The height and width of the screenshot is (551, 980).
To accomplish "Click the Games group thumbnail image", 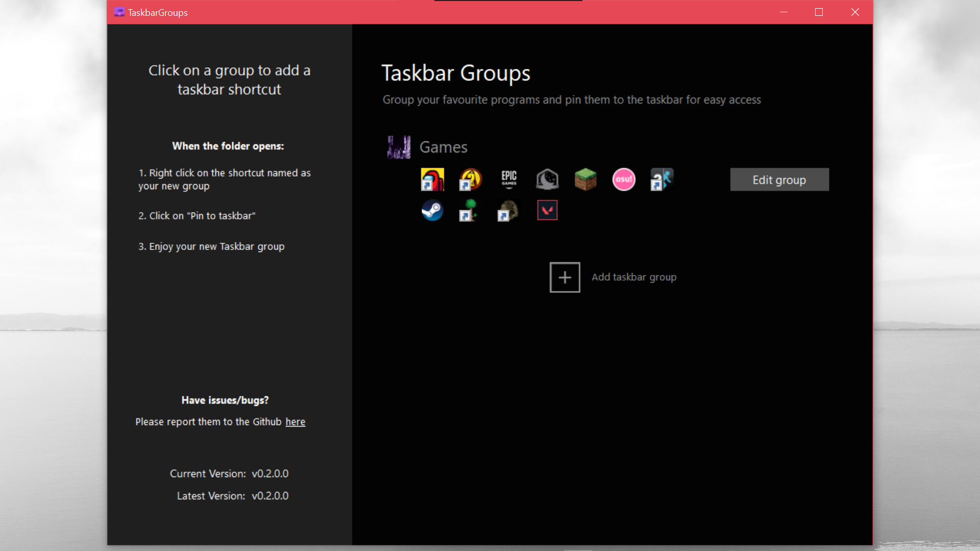I will coord(399,147).
